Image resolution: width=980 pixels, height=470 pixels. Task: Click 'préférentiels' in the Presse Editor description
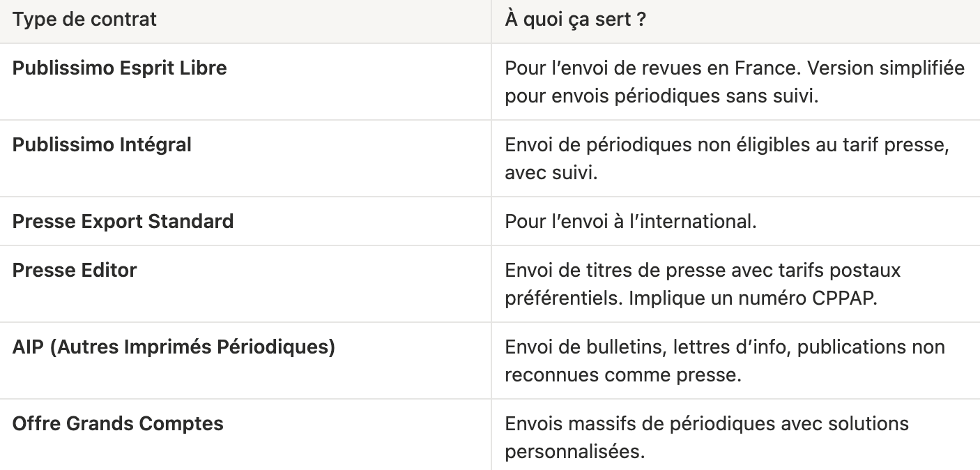click(563, 298)
